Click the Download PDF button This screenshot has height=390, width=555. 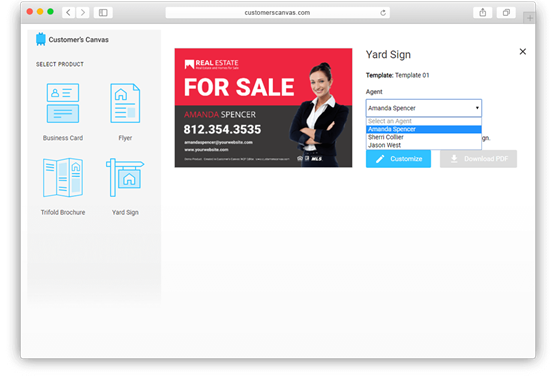click(x=478, y=159)
